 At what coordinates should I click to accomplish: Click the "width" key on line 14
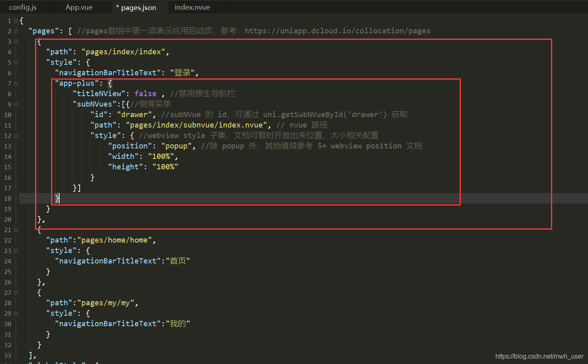123,156
